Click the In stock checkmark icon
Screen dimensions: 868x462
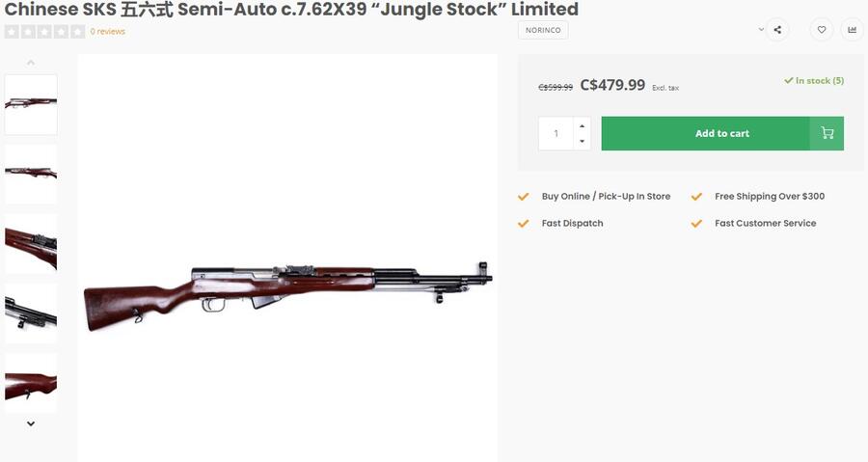pos(789,81)
